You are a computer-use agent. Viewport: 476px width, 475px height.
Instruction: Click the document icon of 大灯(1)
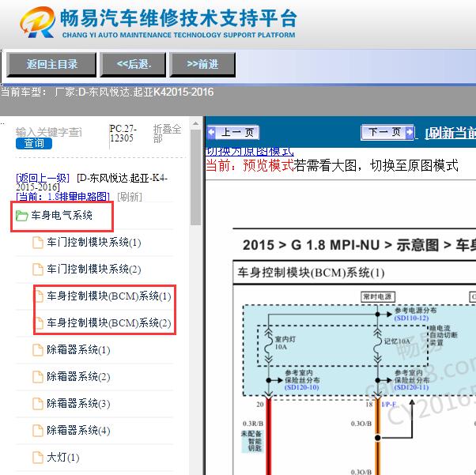[38, 458]
